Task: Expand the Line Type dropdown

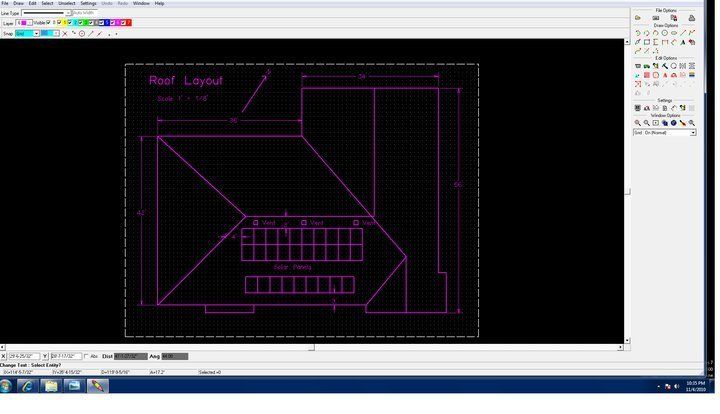Action: coord(68,13)
